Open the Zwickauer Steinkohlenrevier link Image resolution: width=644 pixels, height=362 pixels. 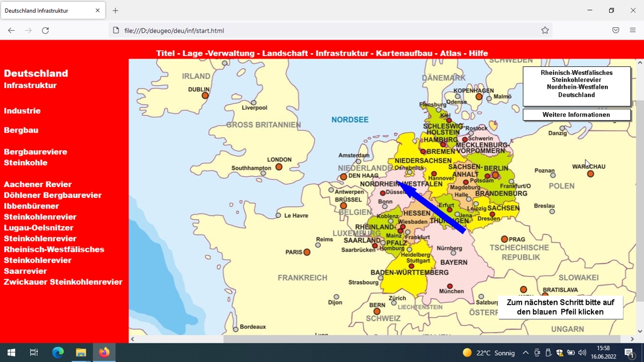pos(63,282)
